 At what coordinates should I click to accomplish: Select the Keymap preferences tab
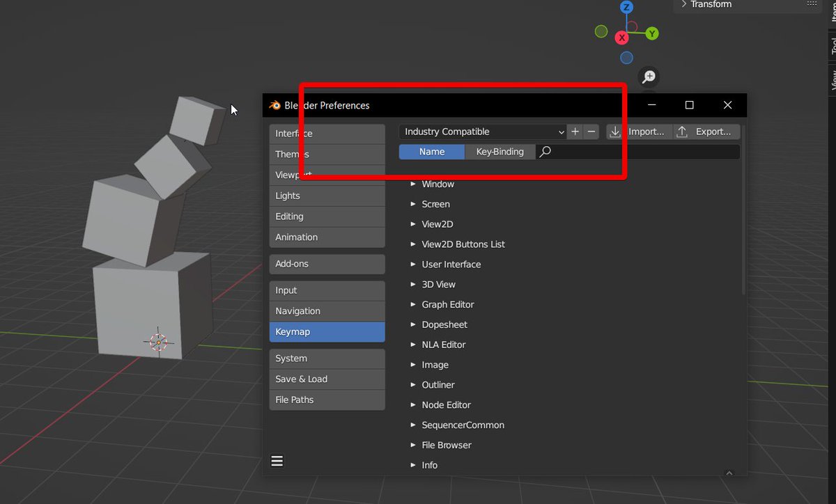point(327,332)
